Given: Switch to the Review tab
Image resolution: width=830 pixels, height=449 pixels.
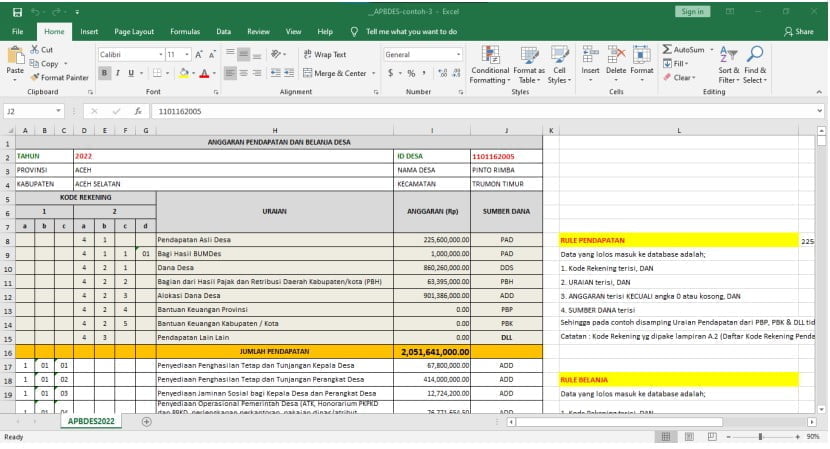Looking at the screenshot, I should (x=258, y=31).
